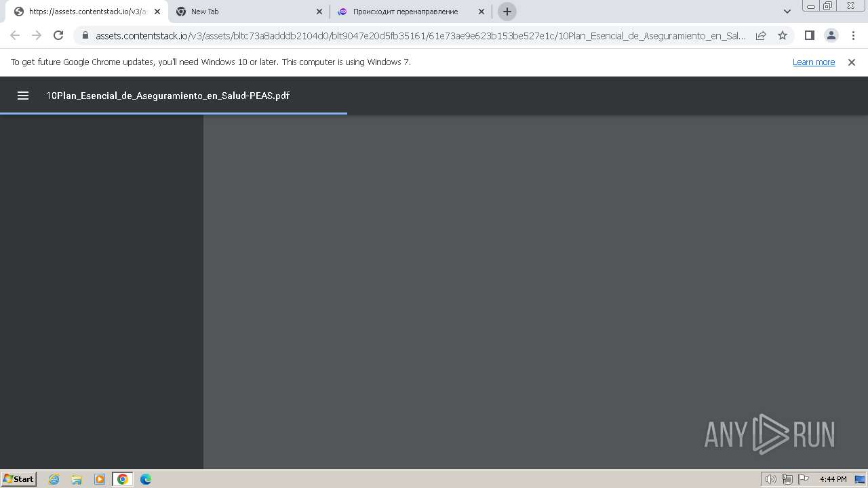Open the network tray icon
Screen dimensions: 868x488
pos(787,479)
